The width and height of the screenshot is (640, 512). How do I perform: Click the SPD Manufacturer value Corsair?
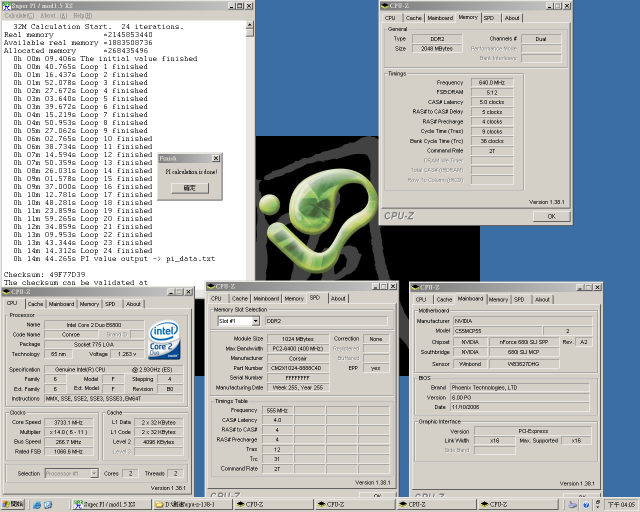tap(298, 358)
